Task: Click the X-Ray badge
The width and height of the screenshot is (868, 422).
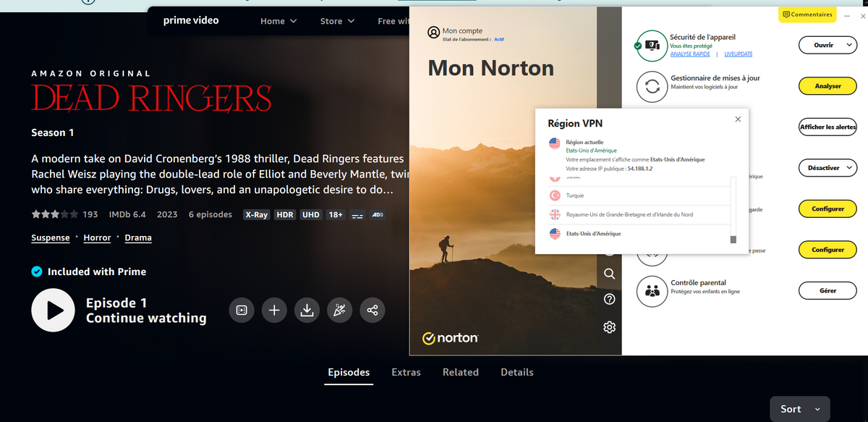Action: [x=256, y=215]
